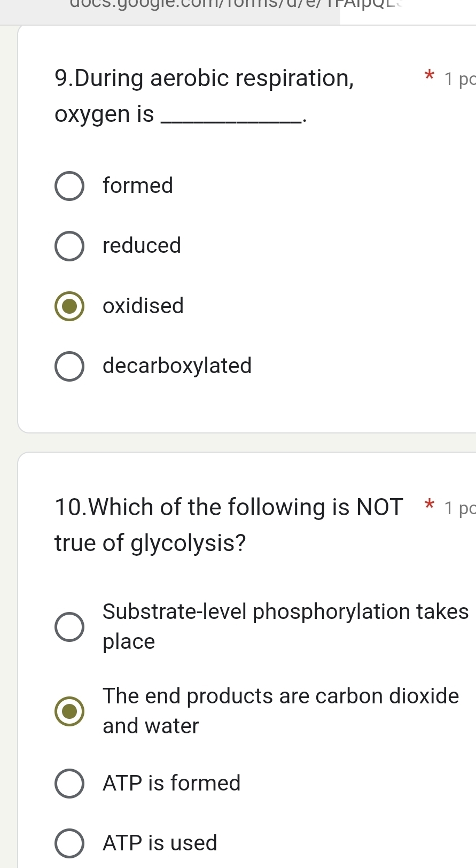Click the selected 'oxidised' radio button

pos(69,306)
